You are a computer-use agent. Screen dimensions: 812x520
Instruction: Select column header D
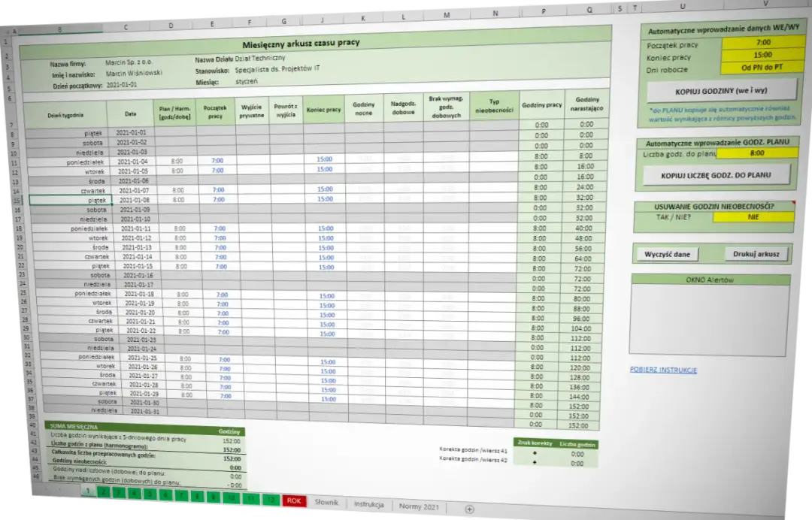pyautogui.click(x=171, y=26)
